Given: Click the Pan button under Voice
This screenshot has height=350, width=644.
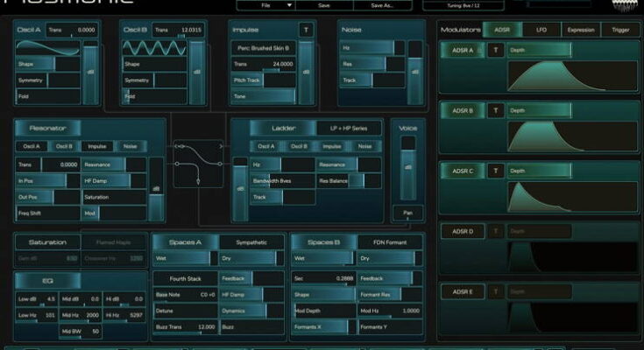Looking at the screenshot, I should click(x=407, y=213).
